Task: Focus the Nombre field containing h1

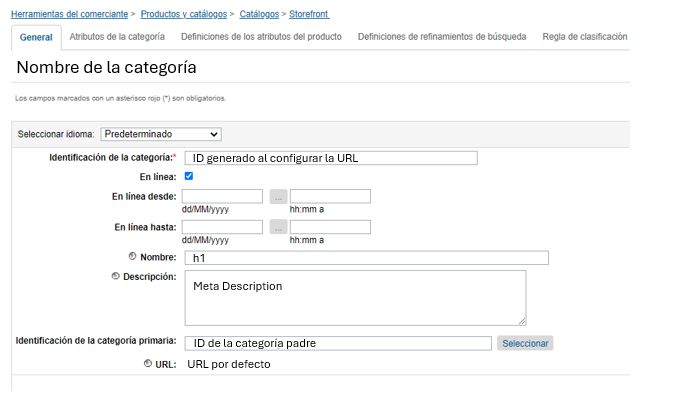Action: click(x=367, y=258)
